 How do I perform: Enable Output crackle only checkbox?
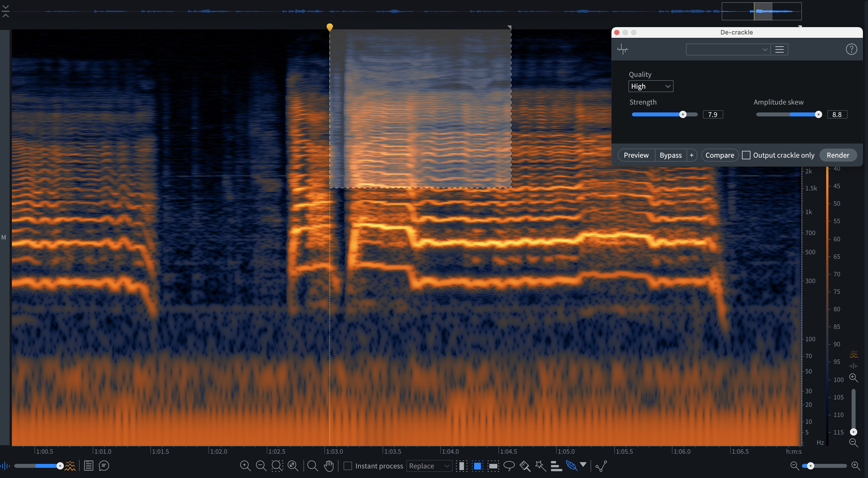(x=747, y=155)
